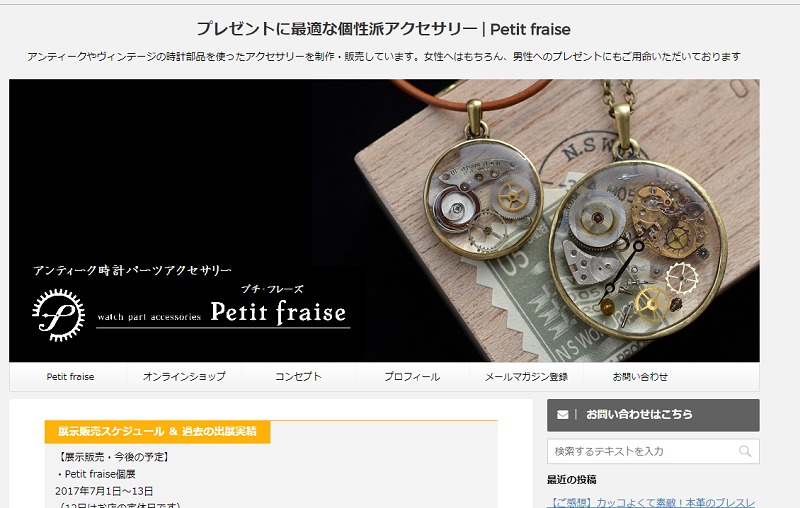The height and width of the screenshot is (508, 800).
Task: Select メールマガジン登録 in navigation
Action: click(x=527, y=377)
